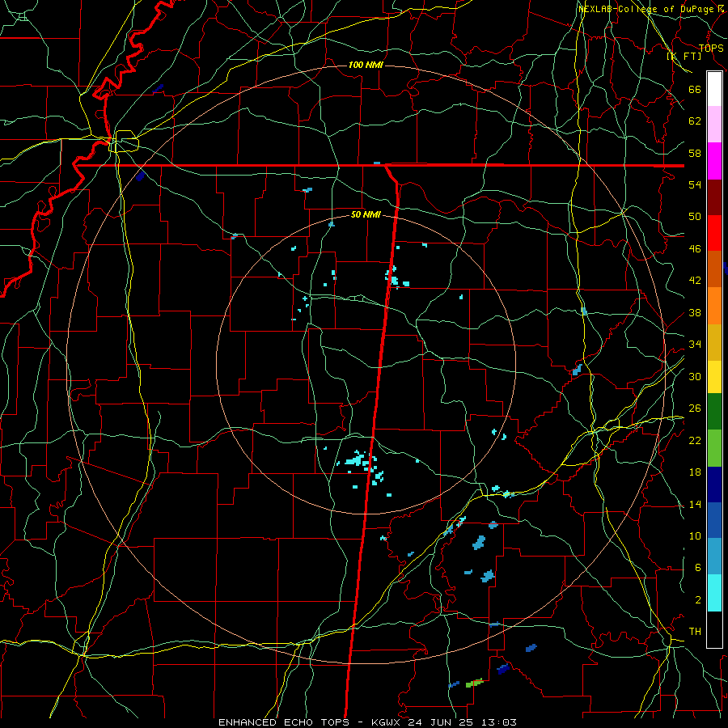Screen dimensions: 728x728
Task: Click the white swatch in the tops legend
Action: [x=714, y=89]
